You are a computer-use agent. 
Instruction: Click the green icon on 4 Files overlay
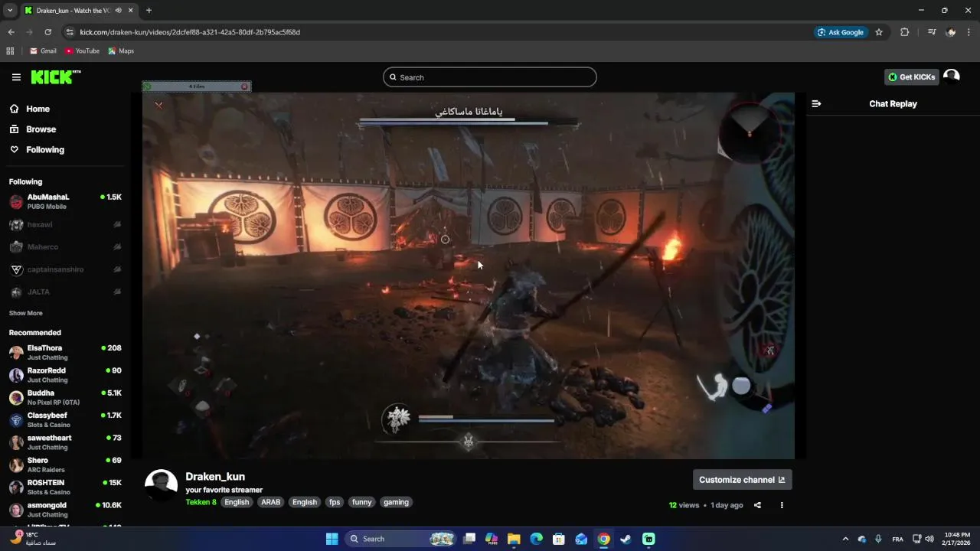tap(147, 86)
